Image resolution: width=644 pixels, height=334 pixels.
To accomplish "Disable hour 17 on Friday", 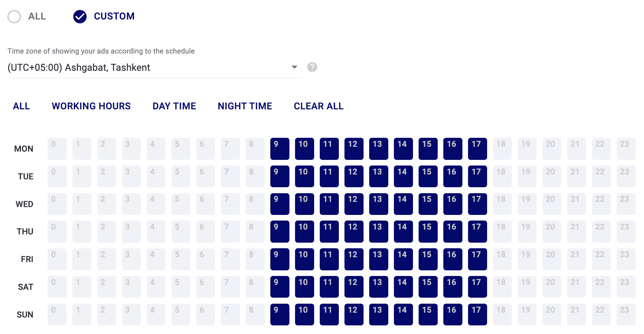I will [x=477, y=259].
